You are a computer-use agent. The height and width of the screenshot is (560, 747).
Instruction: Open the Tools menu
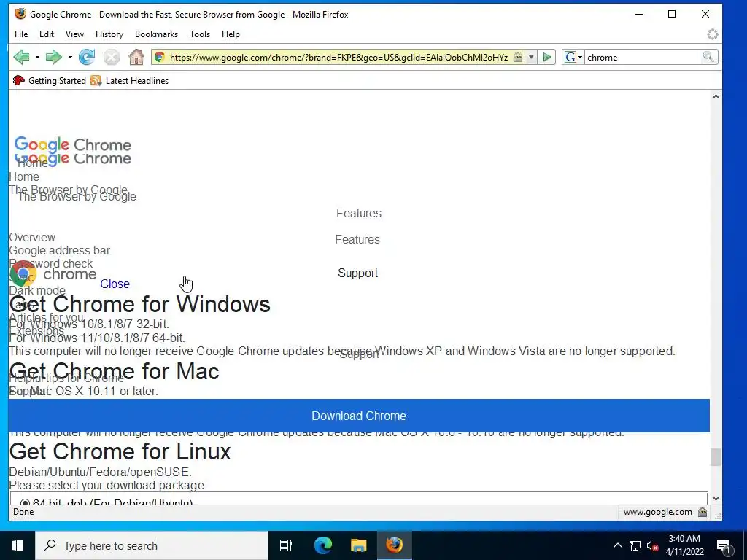(x=200, y=34)
